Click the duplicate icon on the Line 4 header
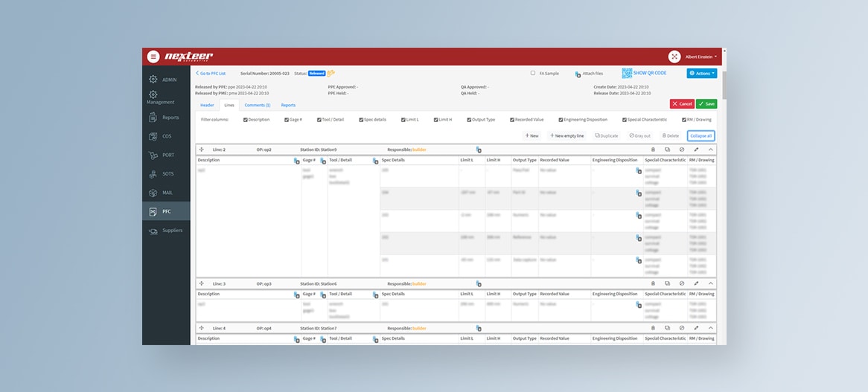 pyautogui.click(x=667, y=328)
